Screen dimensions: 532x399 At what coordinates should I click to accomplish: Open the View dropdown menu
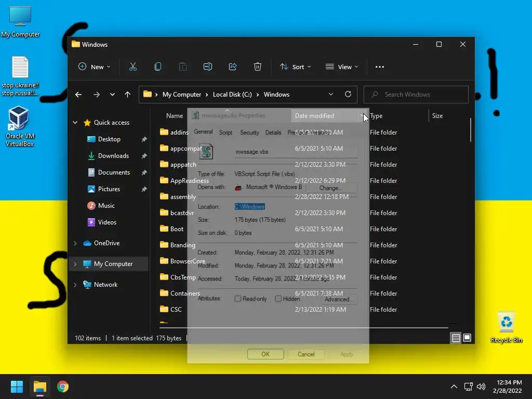[342, 67]
